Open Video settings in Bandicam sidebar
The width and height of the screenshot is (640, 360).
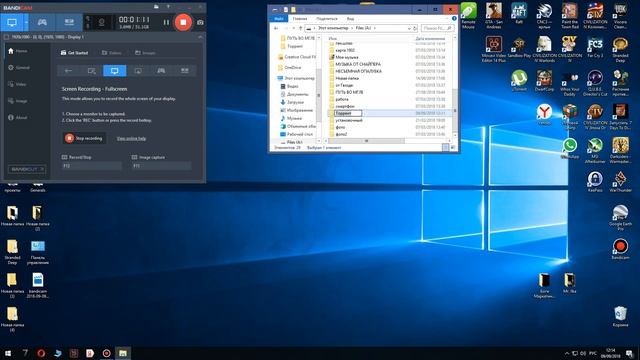pyautogui.click(x=17, y=84)
